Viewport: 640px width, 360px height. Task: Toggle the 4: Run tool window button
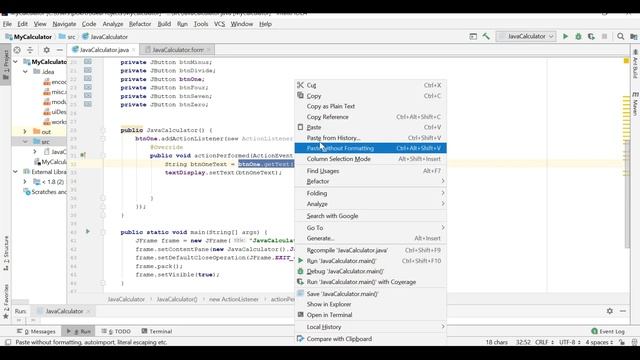[x=78, y=331]
